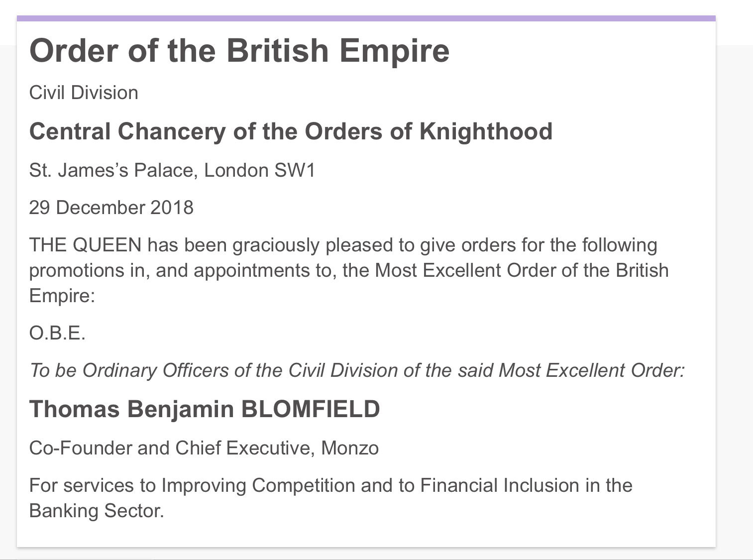The width and height of the screenshot is (753, 560).
Task: Click the italic 'To be Ordinary Officers' sentence
Action: 357,370
